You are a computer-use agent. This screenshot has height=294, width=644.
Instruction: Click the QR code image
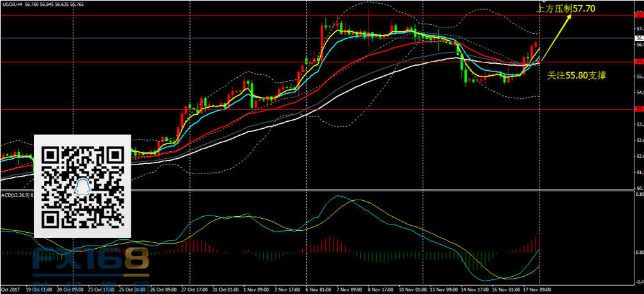82,186
